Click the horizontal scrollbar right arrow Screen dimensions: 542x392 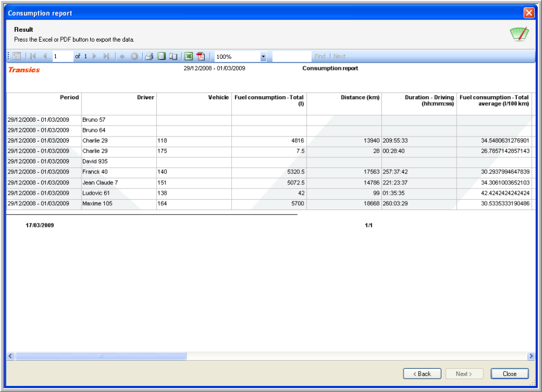tap(531, 356)
